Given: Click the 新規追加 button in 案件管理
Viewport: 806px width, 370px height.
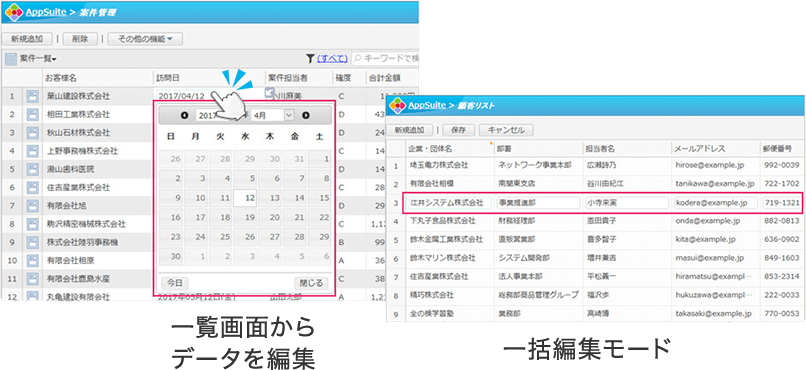Looking at the screenshot, I should 27,39.
